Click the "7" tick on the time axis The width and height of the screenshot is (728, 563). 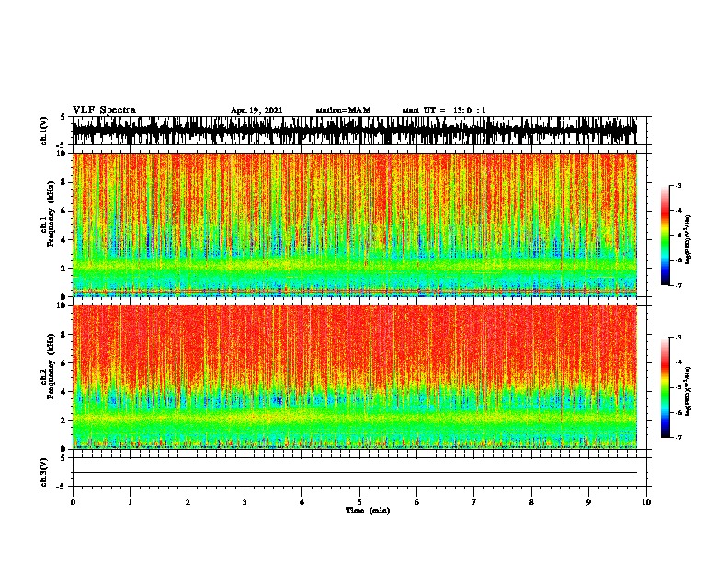474,502
